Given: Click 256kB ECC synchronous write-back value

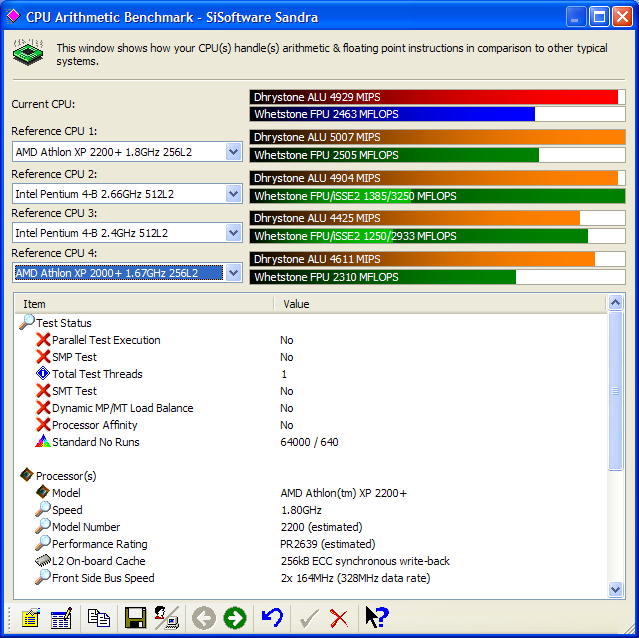Looking at the screenshot, I should (365, 561).
